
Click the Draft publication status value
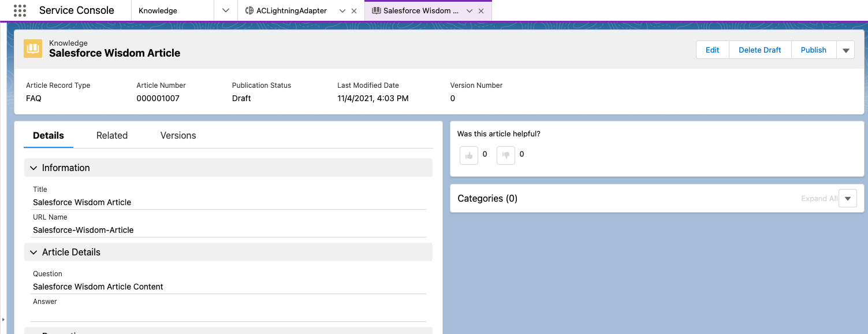241,98
